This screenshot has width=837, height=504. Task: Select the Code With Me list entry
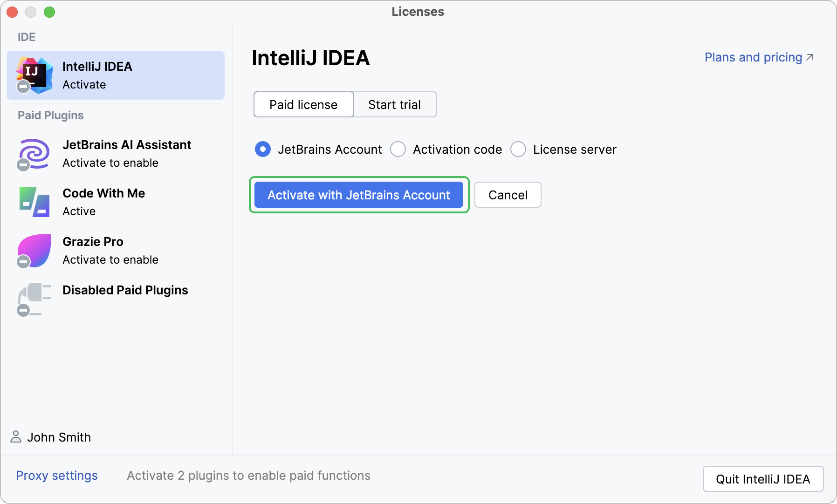click(x=103, y=202)
